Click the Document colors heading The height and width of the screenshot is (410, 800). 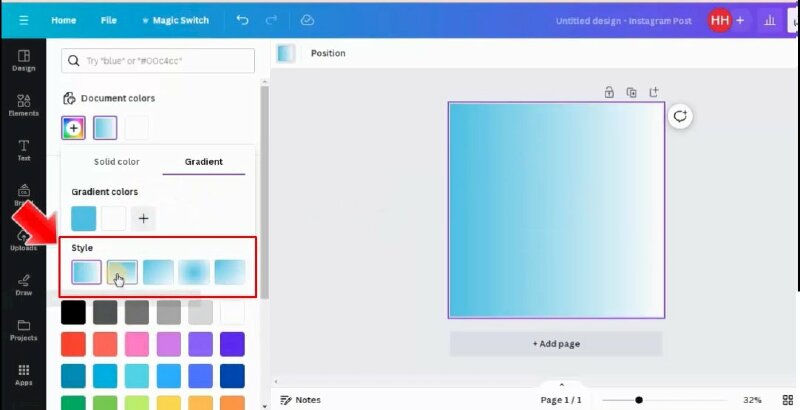pos(118,98)
